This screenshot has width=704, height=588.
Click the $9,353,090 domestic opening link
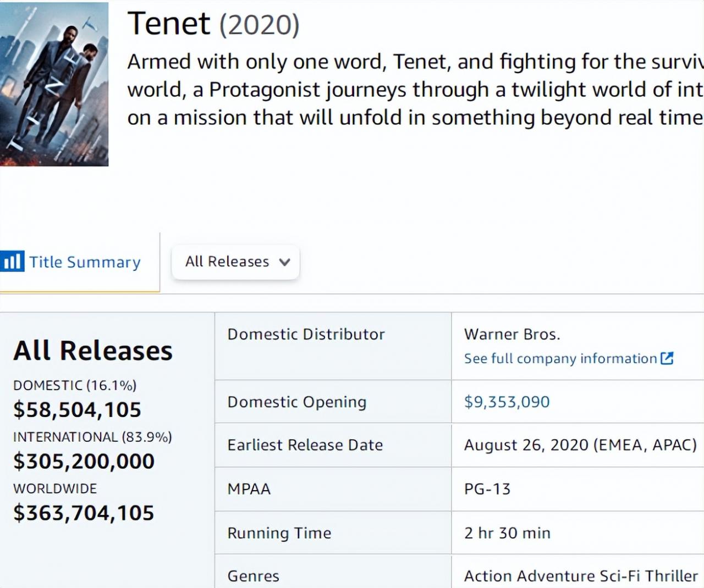point(507,402)
